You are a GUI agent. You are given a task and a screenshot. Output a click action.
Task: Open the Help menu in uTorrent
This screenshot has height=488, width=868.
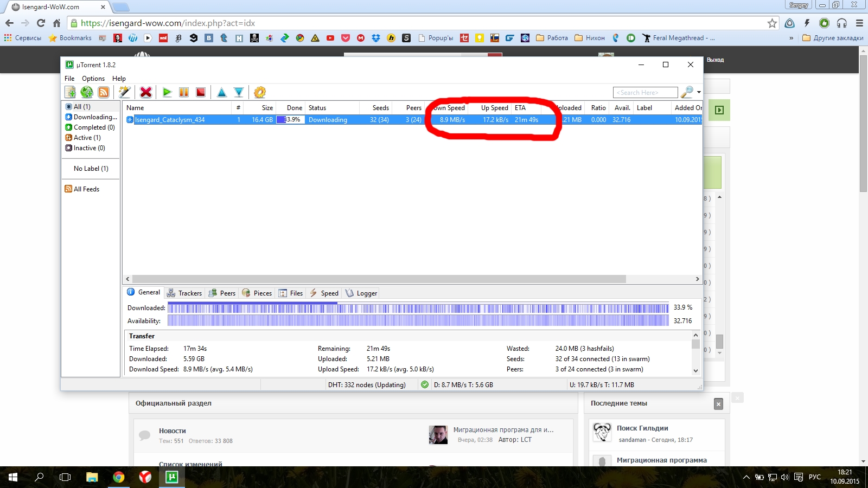(119, 79)
